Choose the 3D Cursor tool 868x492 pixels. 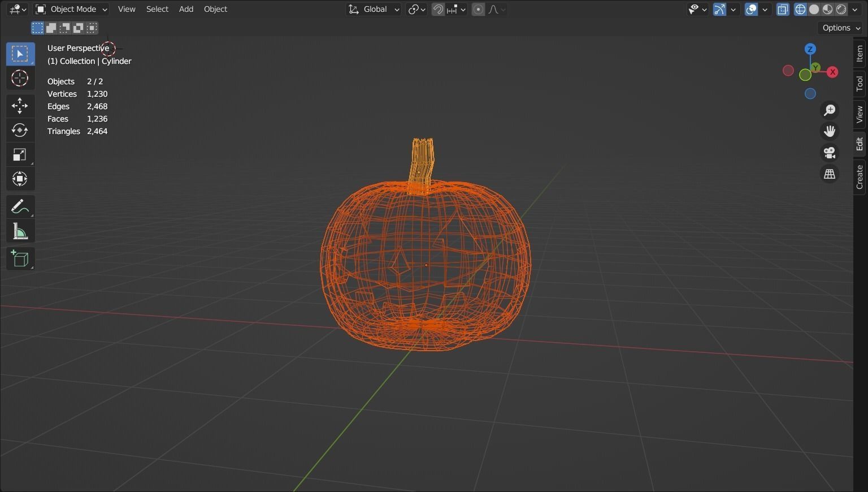(20, 79)
